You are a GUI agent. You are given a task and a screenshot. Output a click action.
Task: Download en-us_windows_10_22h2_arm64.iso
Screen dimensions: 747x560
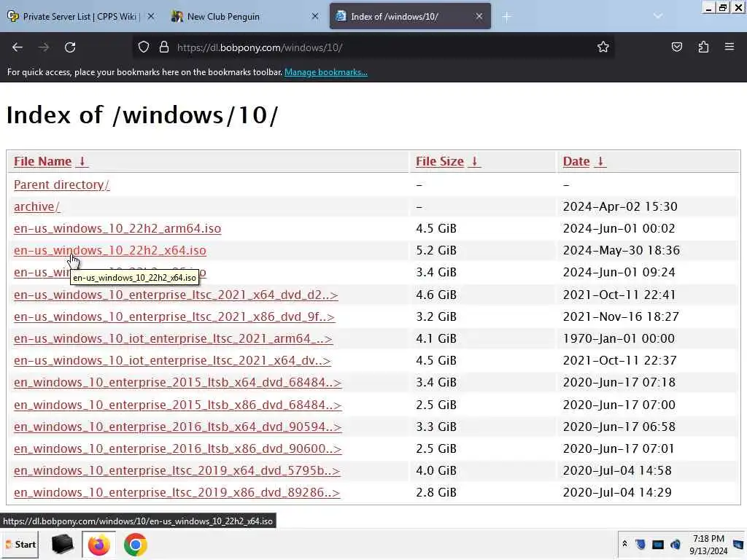[117, 228]
